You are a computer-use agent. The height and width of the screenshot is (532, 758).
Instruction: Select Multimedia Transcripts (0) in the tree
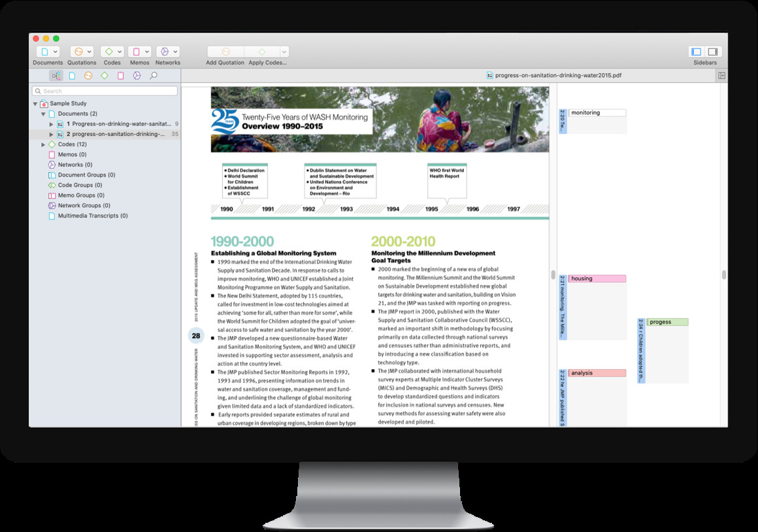[93, 216]
